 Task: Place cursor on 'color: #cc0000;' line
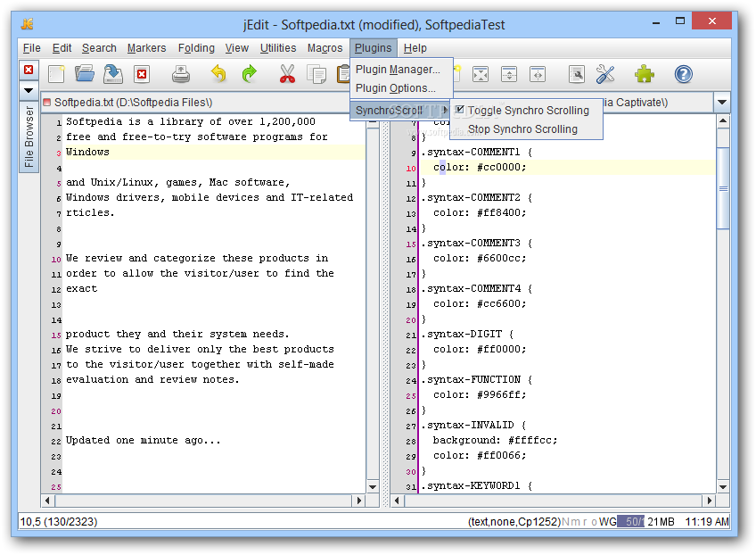coord(480,167)
